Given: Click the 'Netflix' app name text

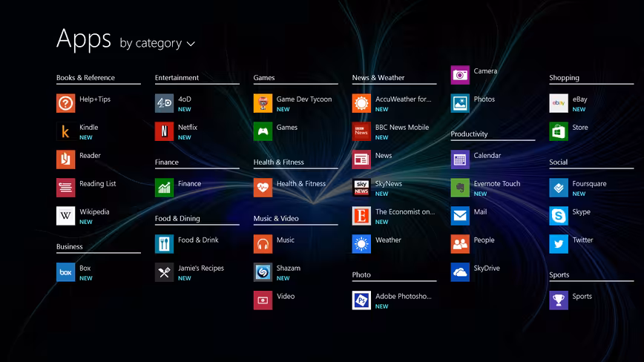Looking at the screenshot, I should pos(188,128).
